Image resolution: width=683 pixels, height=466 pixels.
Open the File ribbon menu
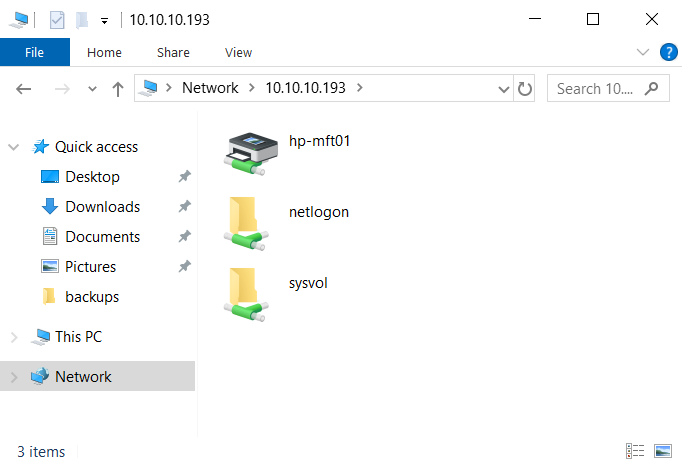tap(34, 52)
